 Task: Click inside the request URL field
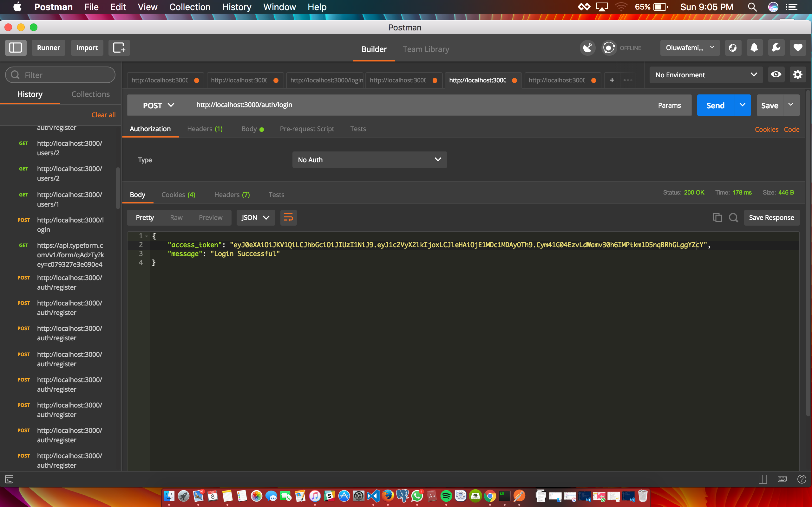tap(403, 105)
